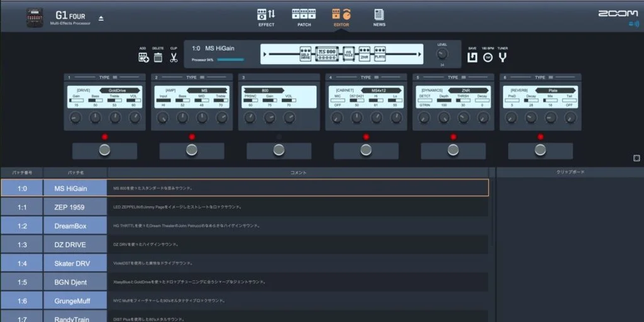Screen dimensions: 644x322
Task: Open the MS4x12 cabinet type selector
Action: tap(381, 91)
